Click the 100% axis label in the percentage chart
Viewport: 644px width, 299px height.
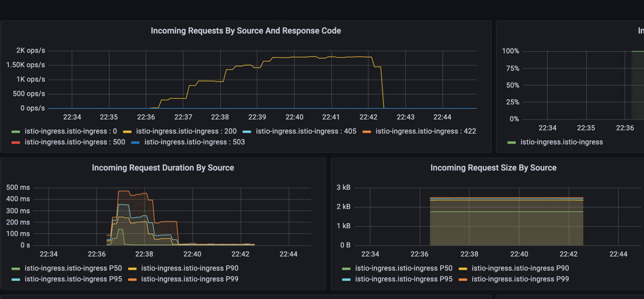pos(511,51)
